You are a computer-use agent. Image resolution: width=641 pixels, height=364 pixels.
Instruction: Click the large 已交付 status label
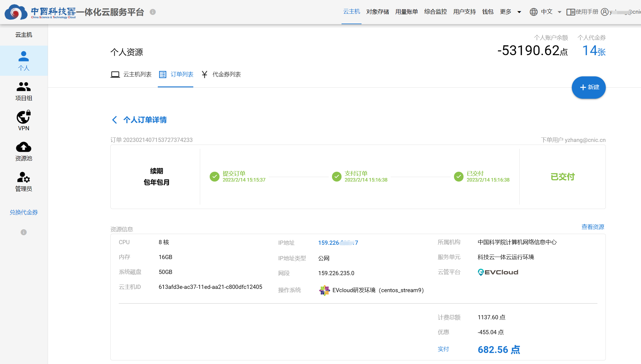click(x=563, y=177)
